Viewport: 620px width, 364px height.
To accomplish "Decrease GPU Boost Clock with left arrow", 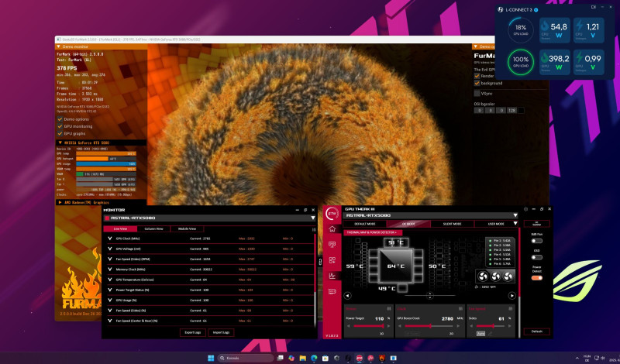I will pyautogui.click(x=400, y=326).
